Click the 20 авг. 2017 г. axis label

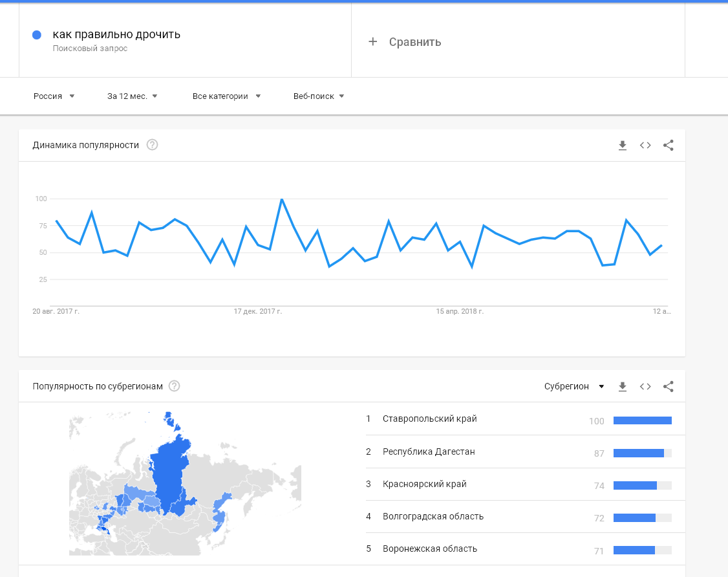coord(56,311)
